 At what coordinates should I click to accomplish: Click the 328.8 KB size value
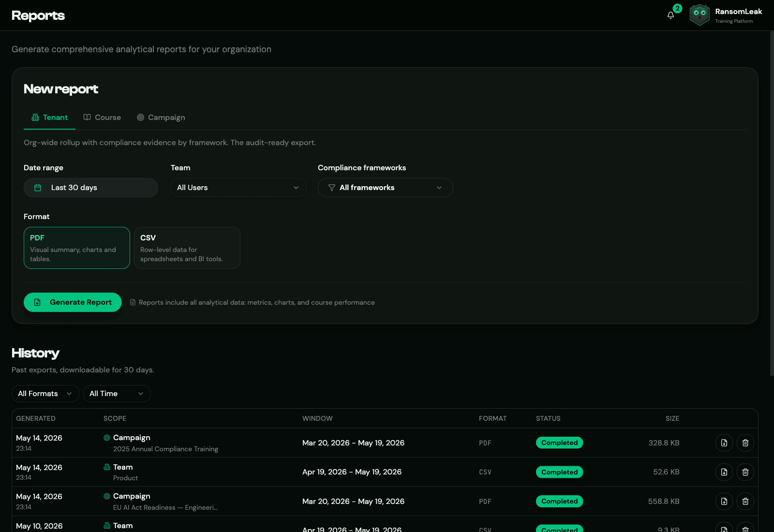pyautogui.click(x=664, y=443)
